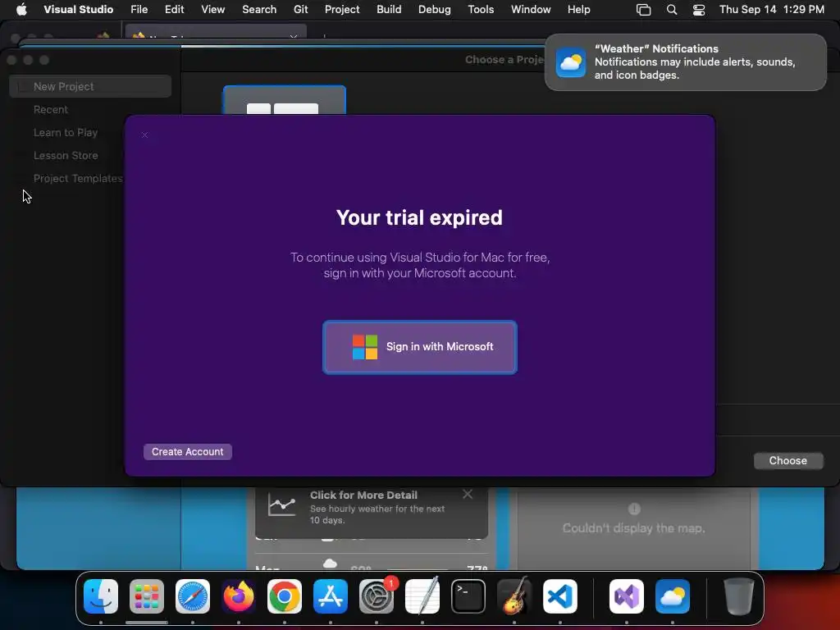
Task: Launch Safari from the Dock
Action: tap(192, 596)
